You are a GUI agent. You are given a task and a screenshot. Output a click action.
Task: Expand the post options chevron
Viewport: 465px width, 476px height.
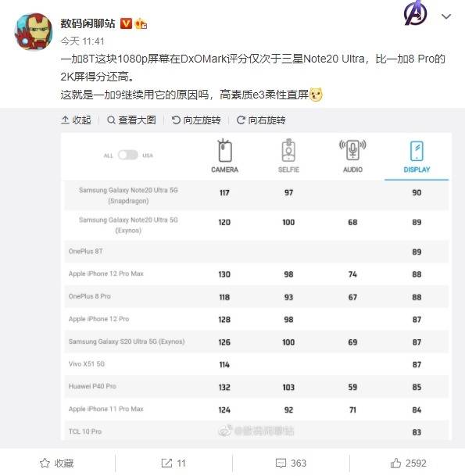[446, 16]
